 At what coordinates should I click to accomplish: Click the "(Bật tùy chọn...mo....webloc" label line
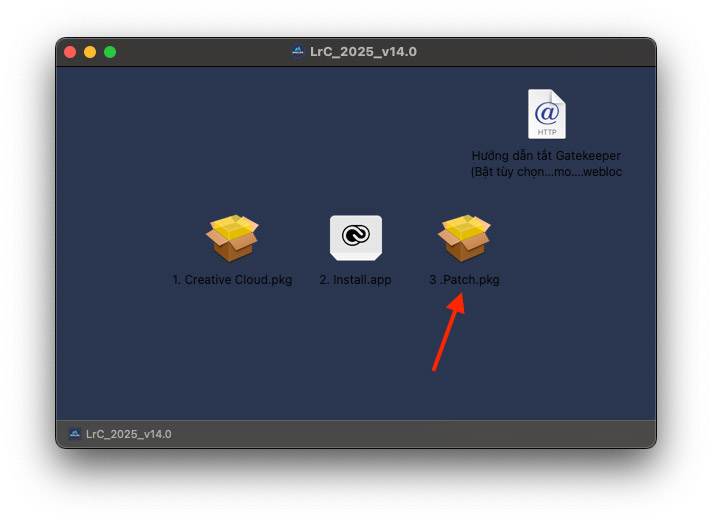546,172
